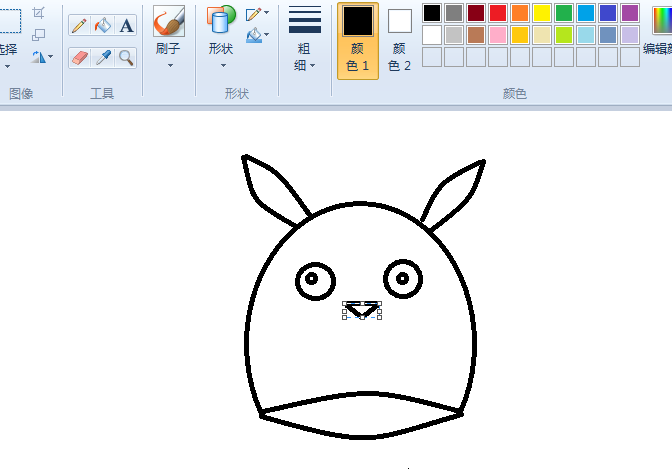Pick the light yellow cream swatch
The height and width of the screenshot is (469, 672).
(542, 35)
